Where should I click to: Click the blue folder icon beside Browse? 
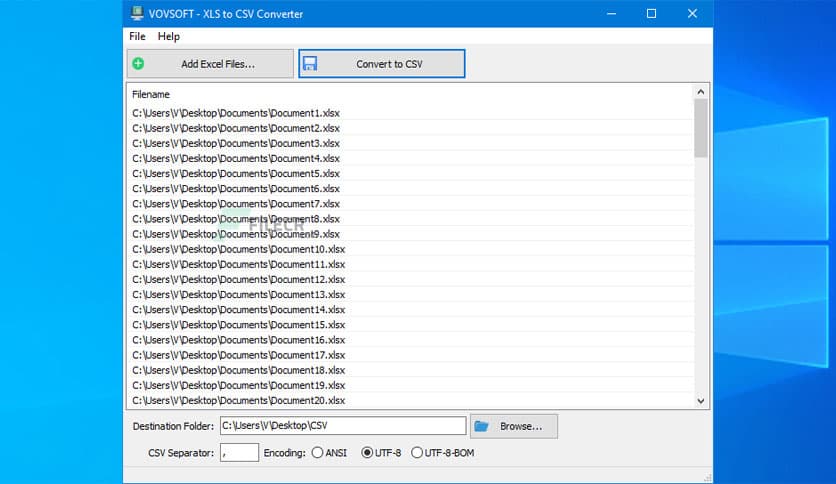pos(481,426)
